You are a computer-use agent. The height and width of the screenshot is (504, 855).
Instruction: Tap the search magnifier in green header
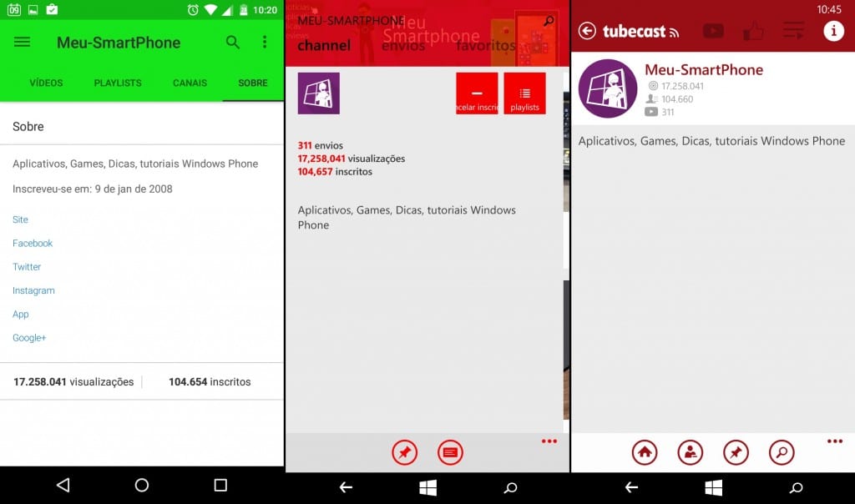tap(233, 42)
